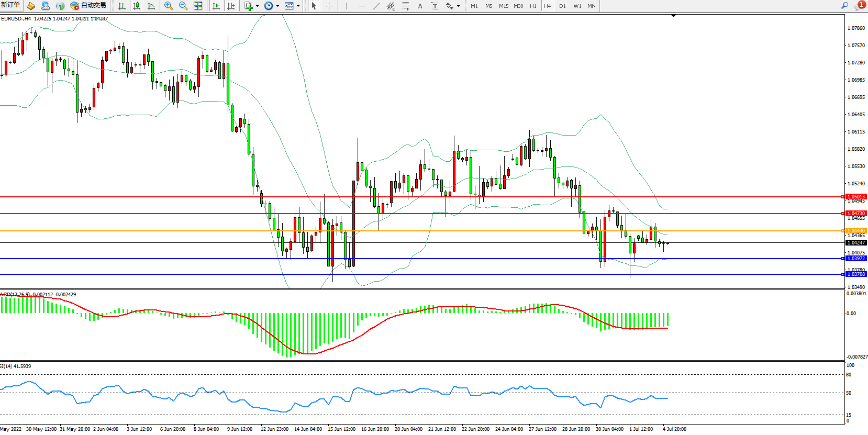Select the Crosshair cursor tool

pyautogui.click(x=329, y=6)
